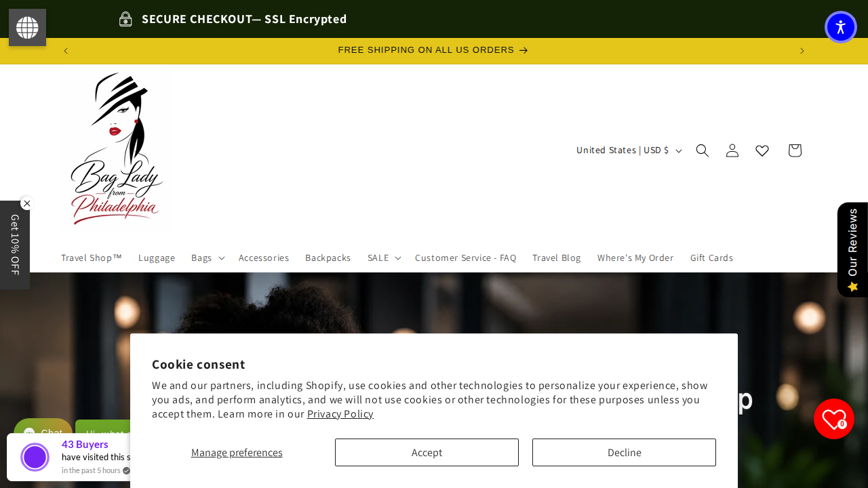Show previous announcement with left arrow
Viewport: 868px width, 488px height.
pyautogui.click(x=66, y=51)
